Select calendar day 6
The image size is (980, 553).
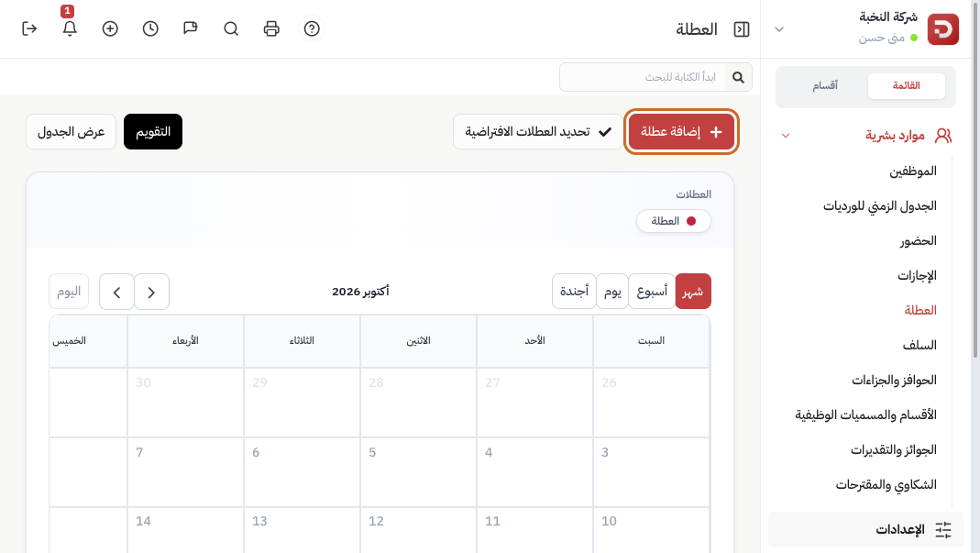coord(302,471)
